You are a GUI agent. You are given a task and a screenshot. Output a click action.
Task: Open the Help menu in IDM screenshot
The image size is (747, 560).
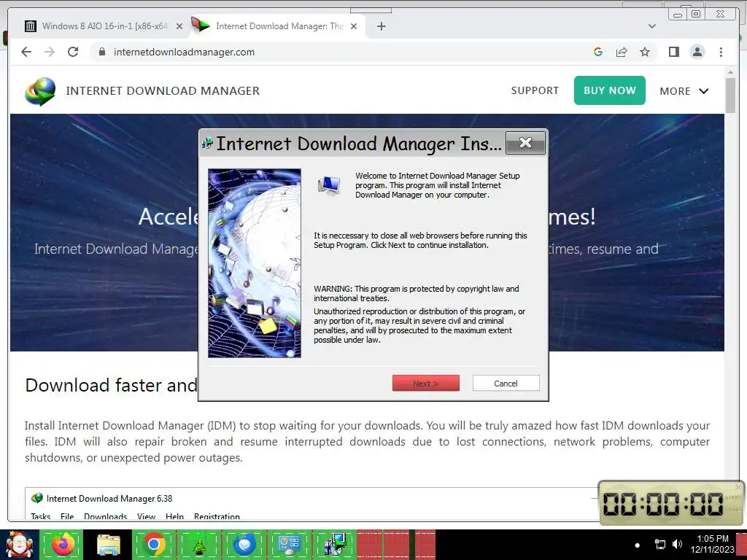175,517
